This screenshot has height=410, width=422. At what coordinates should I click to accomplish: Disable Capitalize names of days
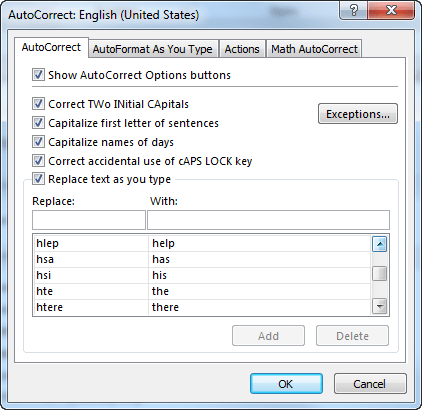point(38,142)
